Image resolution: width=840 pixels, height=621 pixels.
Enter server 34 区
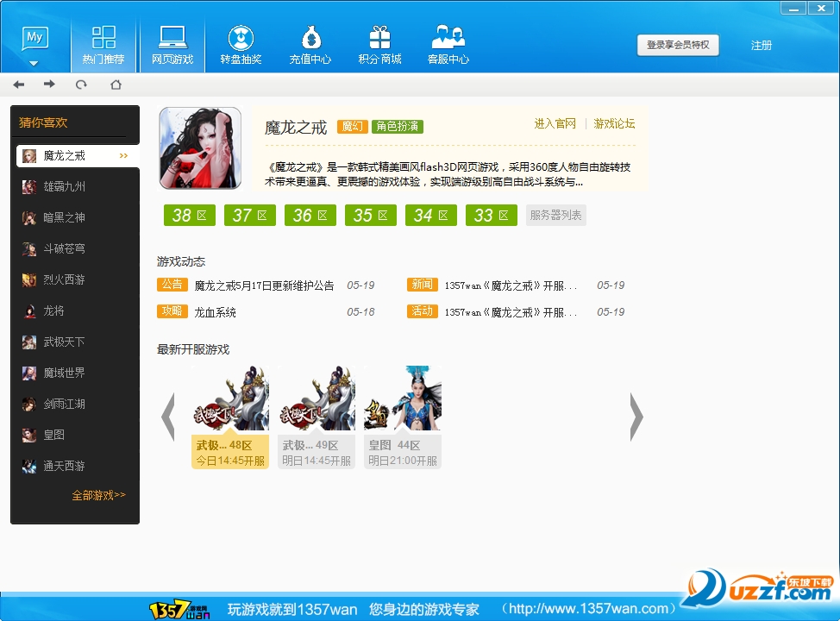(431, 216)
